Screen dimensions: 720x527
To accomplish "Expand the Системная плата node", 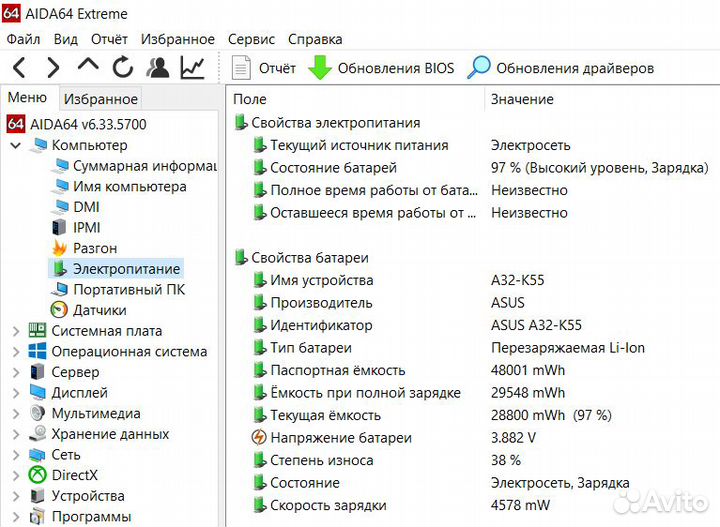I will [16, 331].
